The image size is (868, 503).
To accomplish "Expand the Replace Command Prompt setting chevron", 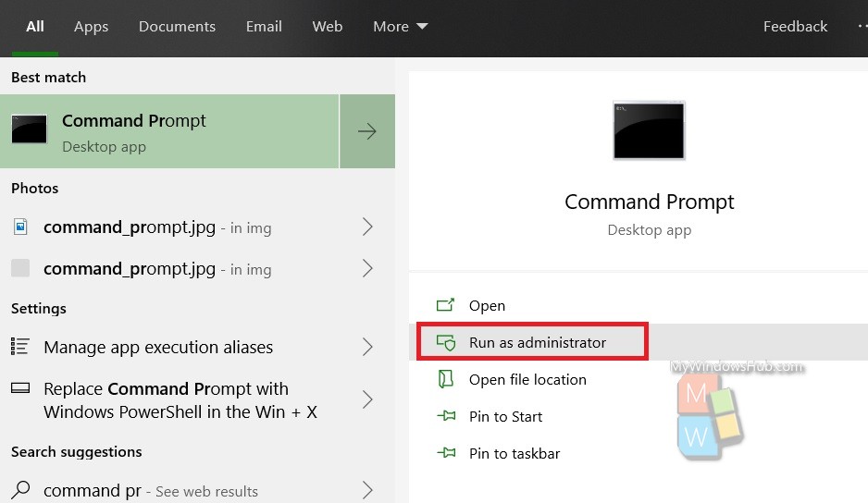I will 367,399.
